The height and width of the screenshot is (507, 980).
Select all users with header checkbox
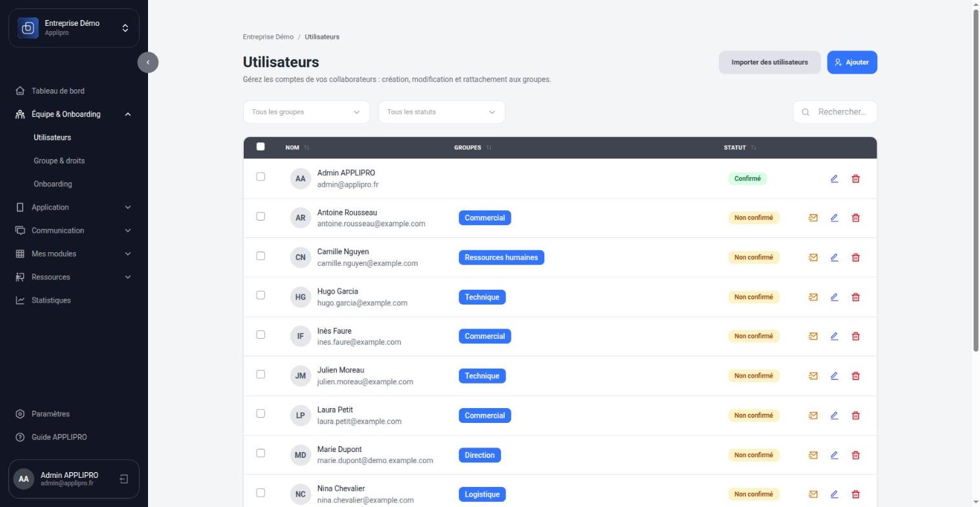[x=261, y=147]
